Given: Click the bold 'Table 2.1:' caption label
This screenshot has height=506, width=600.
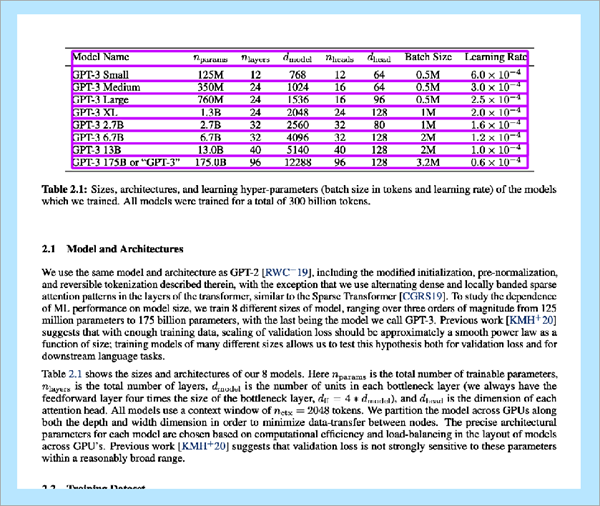Looking at the screenshot, I should tap(65, 189).
